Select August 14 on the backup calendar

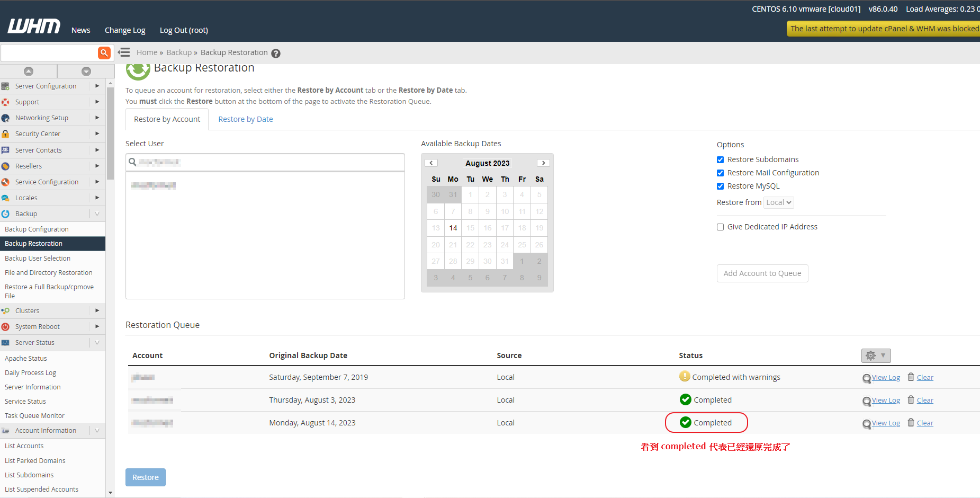[453, 228]
